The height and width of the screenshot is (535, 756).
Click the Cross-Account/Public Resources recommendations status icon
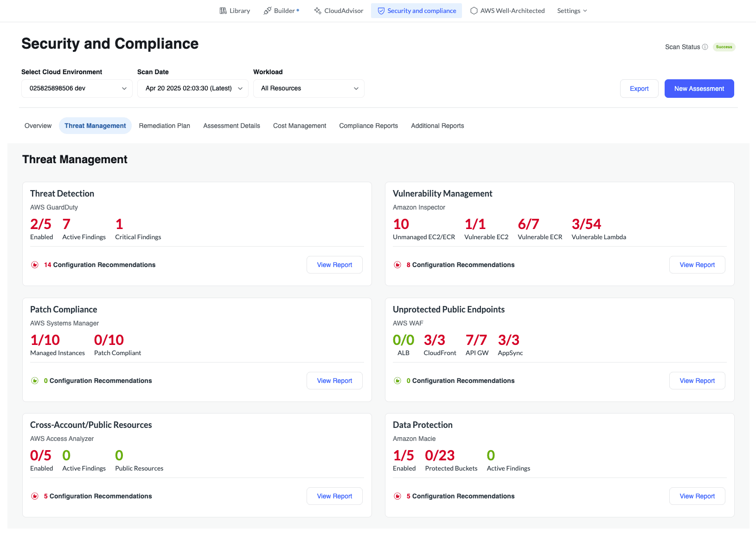pos(35,496)
